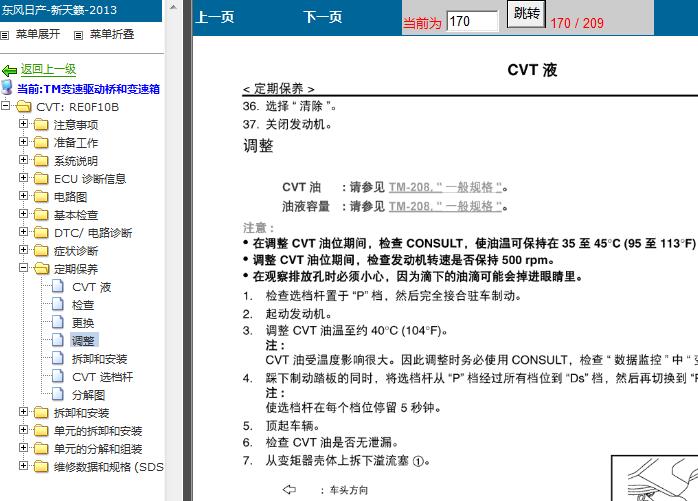Click the current page number input field

[x=472, y=21]
